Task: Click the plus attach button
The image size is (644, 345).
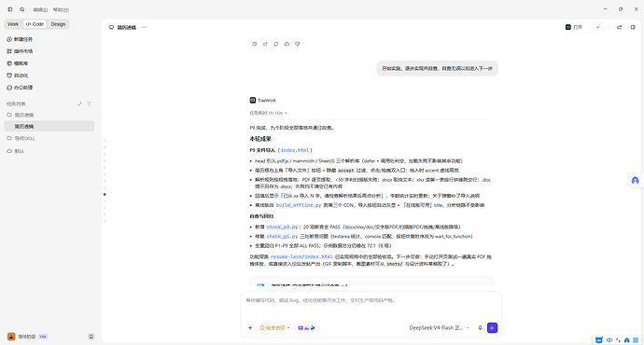Action: pos(250,328)
